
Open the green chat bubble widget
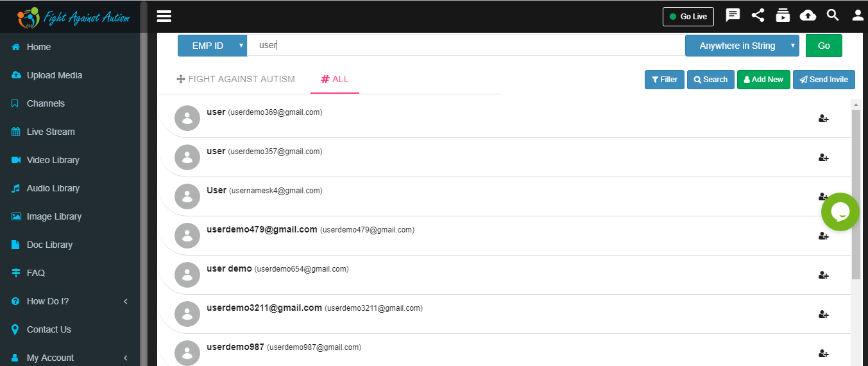pyautogui.click(x=840, y=212)
